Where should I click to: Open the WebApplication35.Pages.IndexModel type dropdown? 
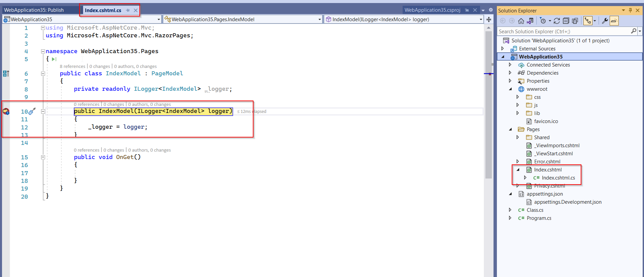click(x=320, y=19)
